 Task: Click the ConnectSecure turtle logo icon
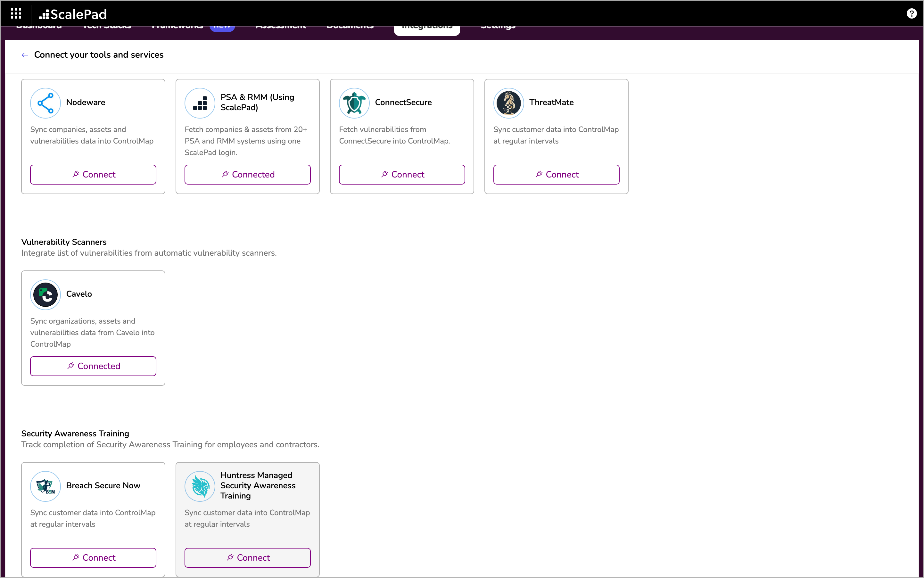(x=354, y=103)
